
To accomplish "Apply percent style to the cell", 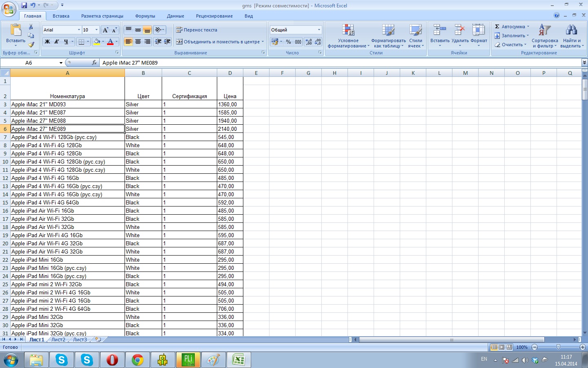I will tap(289, 42).
